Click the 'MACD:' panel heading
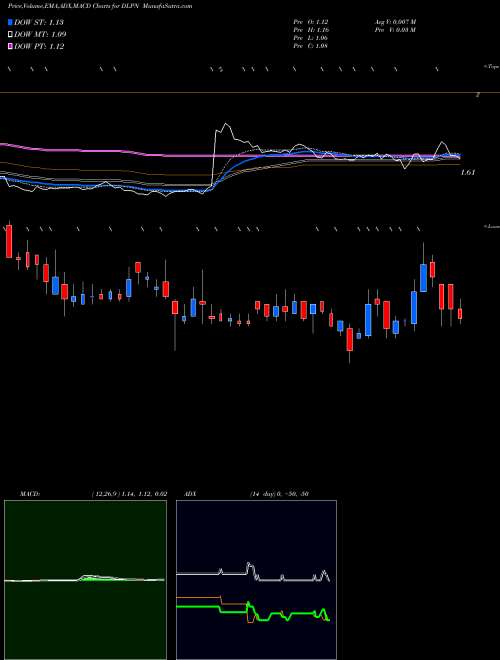The image size is (500, 660). (x=29, y=494)
